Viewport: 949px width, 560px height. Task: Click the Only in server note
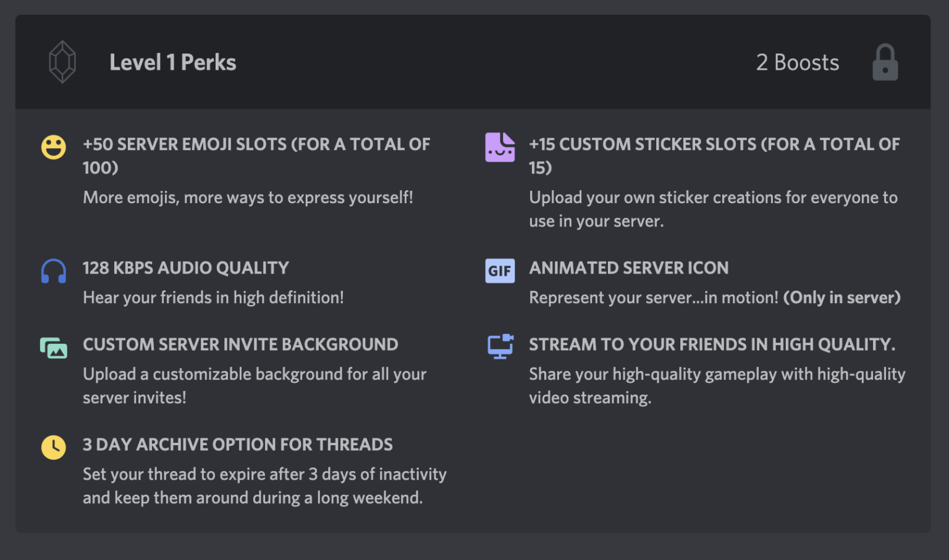841,298
